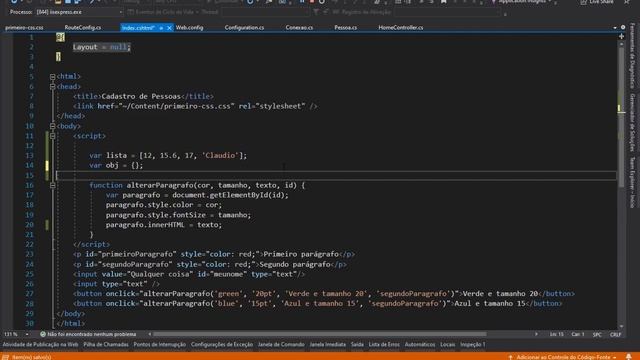Switch to HomeController.cs tab
This screenshot has width=640, height=360.
[400, 28]
